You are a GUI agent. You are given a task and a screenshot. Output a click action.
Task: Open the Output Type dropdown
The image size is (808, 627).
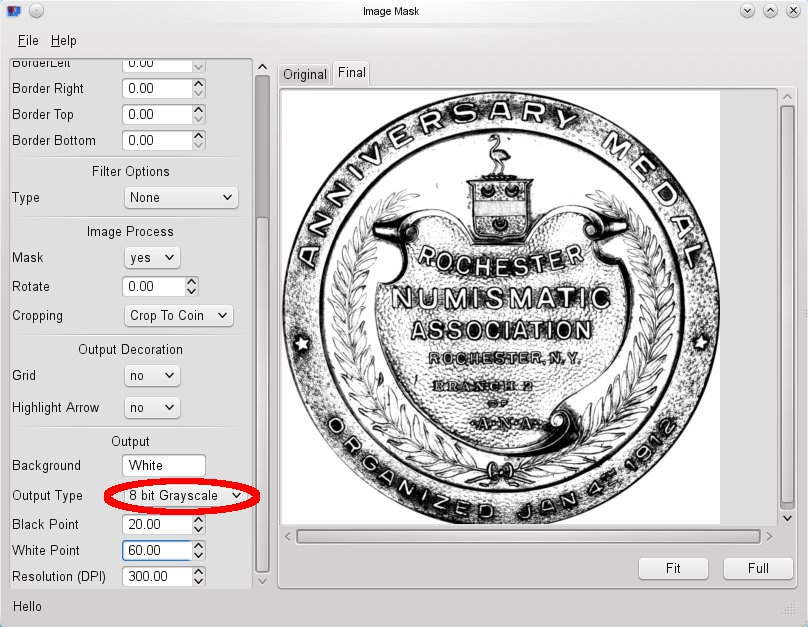click(184, 495)
